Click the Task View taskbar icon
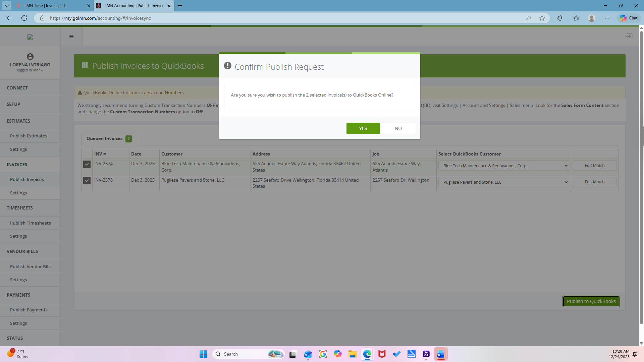The width and height of the screenshot is (644, 362). pyautogui.click(x=293, y=354)
